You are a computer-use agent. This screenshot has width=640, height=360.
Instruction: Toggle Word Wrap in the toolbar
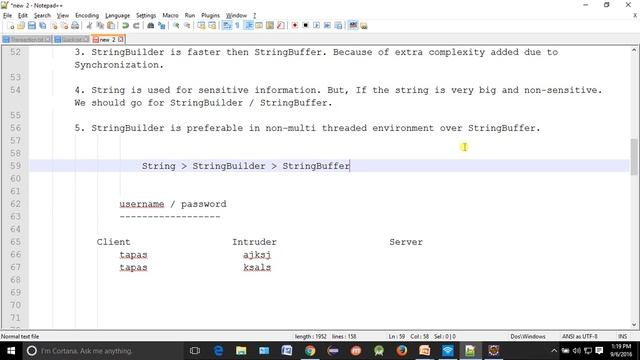point(227,26)
